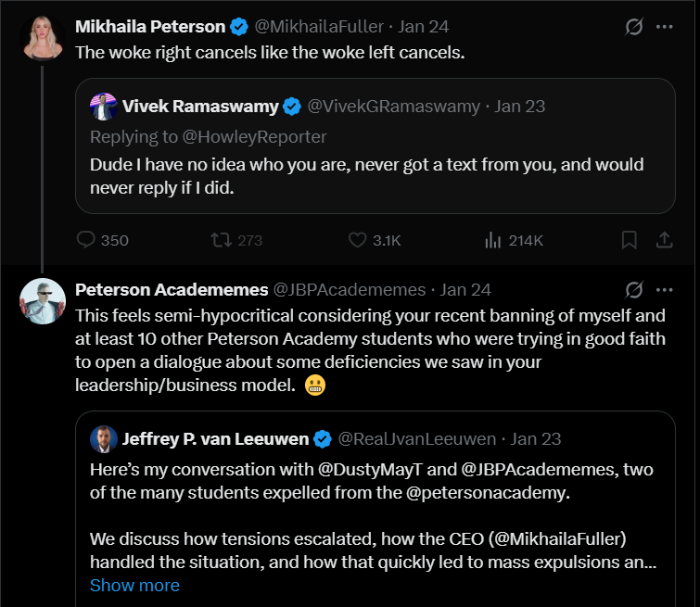This screenshot has width=700, height=607.
Task: Open the @HowleyReporter mention link
Action: (256, 136)
